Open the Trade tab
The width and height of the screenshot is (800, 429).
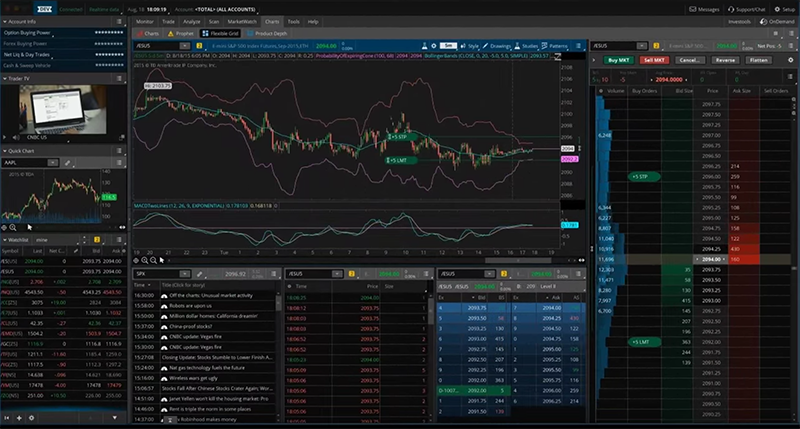point(168,21)
